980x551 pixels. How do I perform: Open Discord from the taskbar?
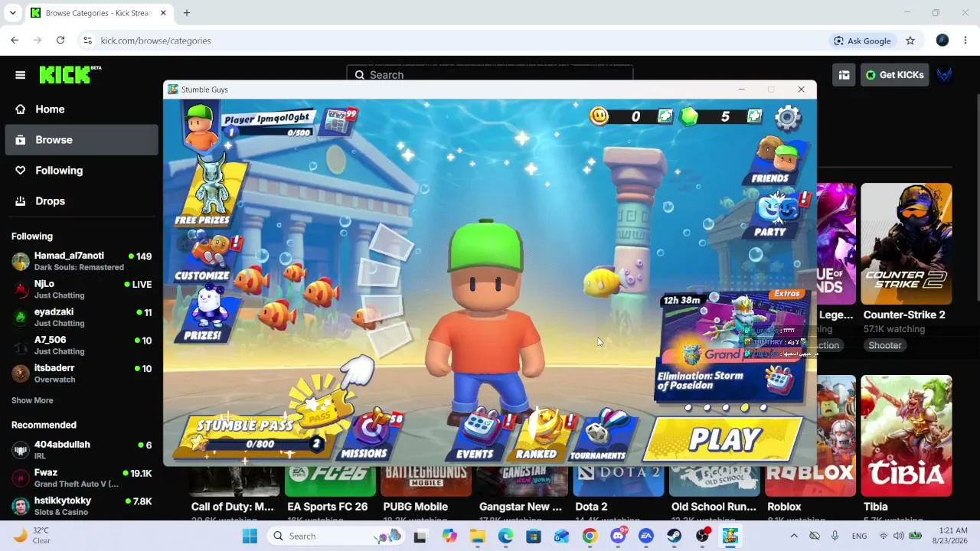618,536
